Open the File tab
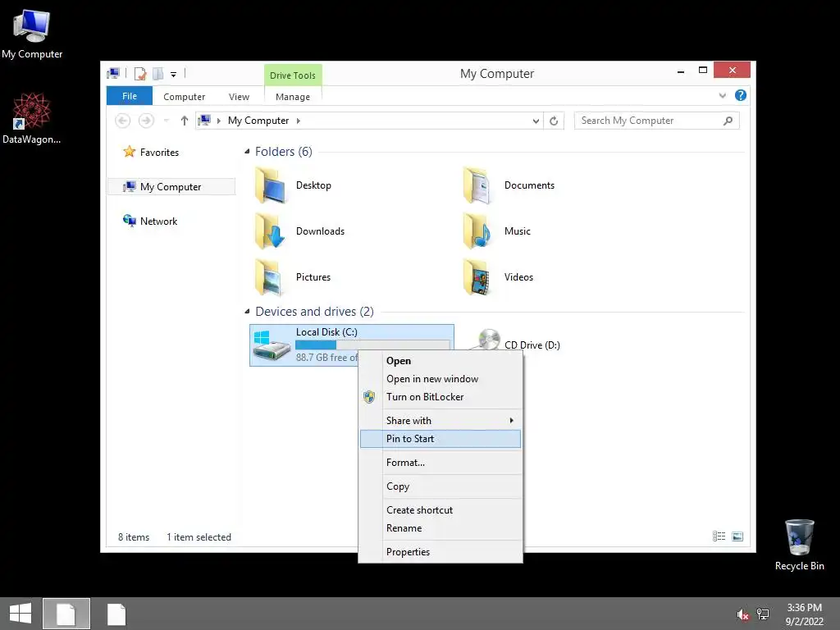 [x=130, y=96]
